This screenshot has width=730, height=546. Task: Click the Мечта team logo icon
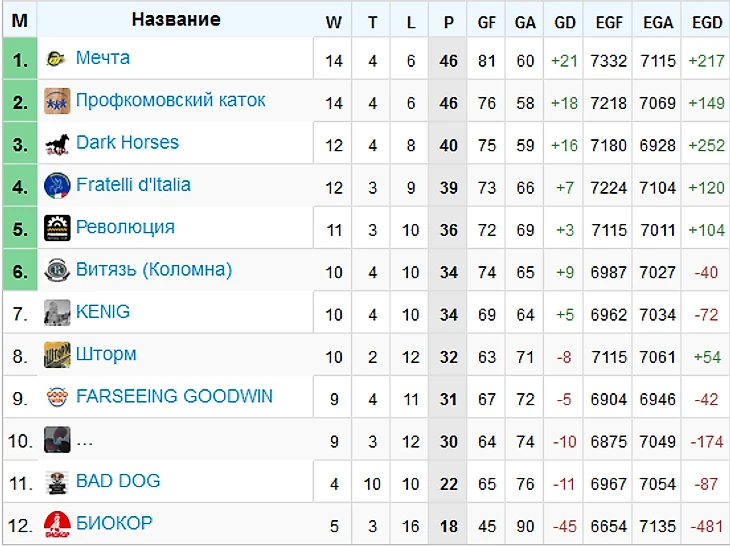coord(57,59)
